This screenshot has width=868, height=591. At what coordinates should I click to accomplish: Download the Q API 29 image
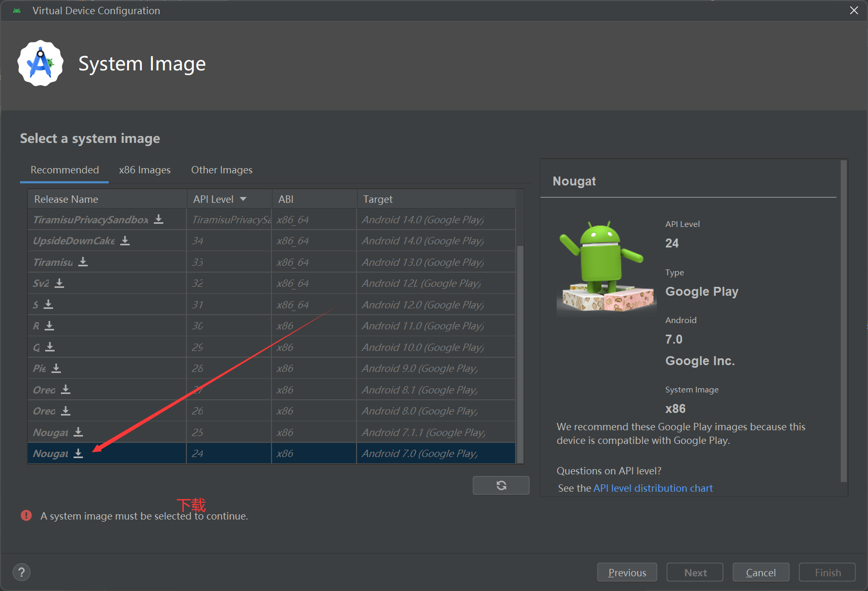point(50,347)
